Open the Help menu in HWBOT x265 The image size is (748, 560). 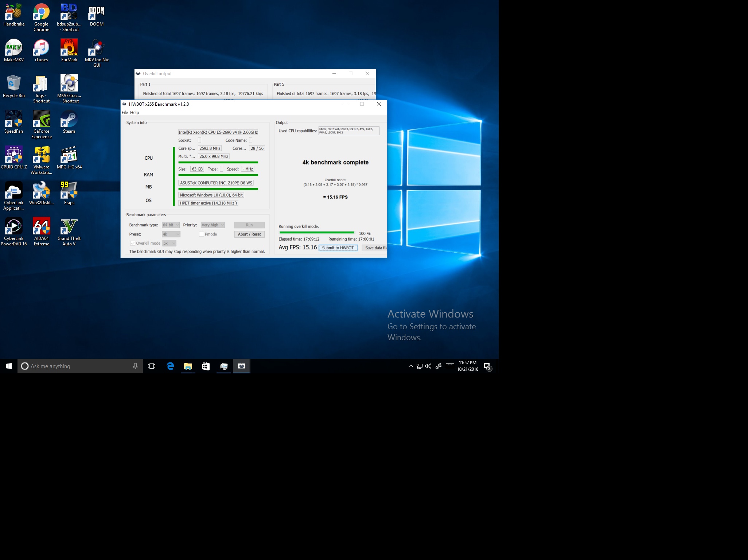tap(135, 112)
